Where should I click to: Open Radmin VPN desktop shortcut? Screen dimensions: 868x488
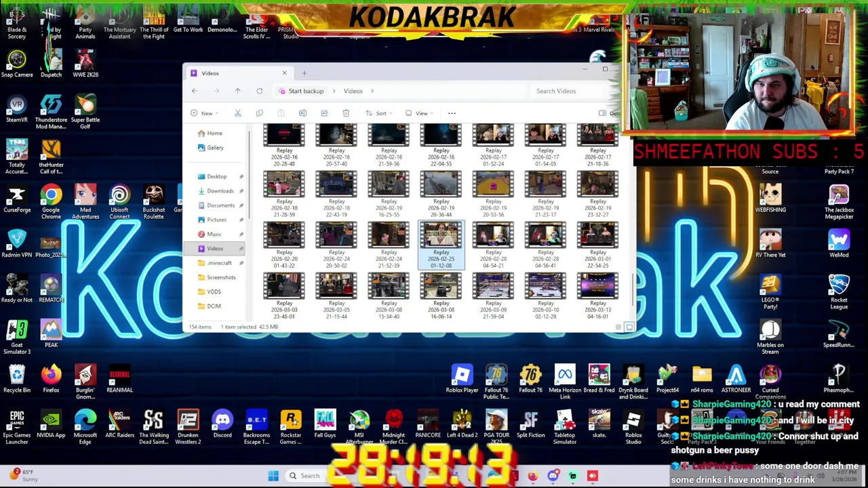(17, 244)
